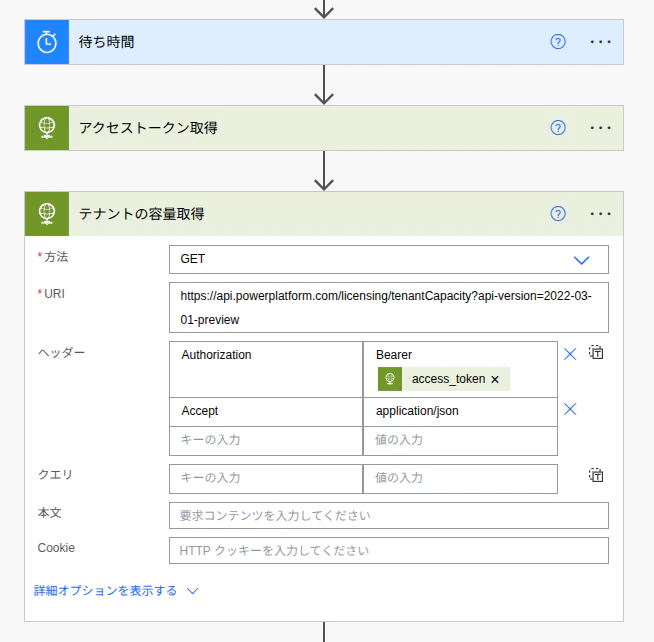Switch queries to text mode

coord(596,475)
